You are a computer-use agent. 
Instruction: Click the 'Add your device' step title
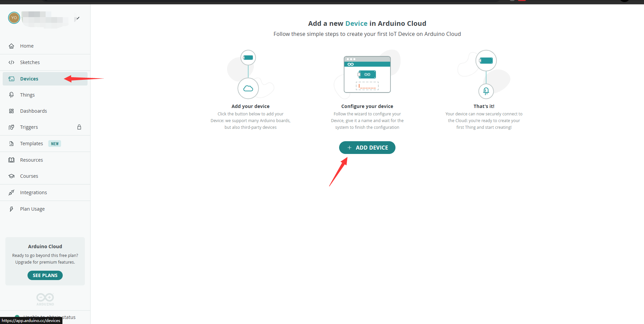tap(250, 106)
